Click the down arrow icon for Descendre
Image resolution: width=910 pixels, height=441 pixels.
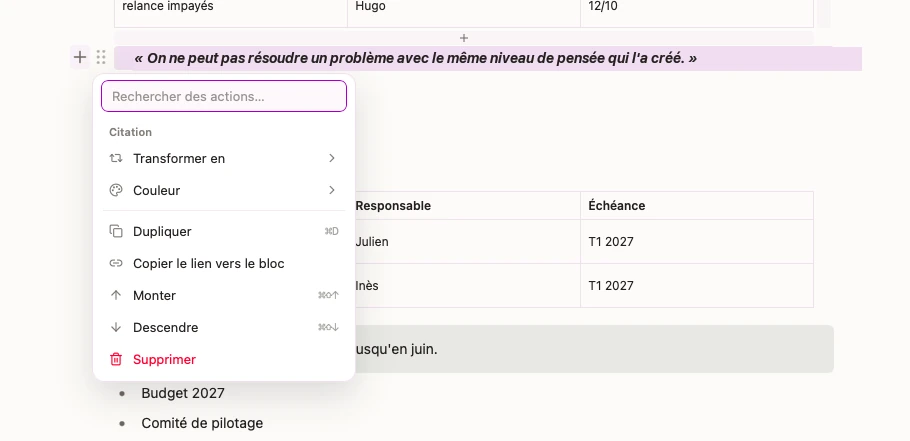tap(116, 327)
